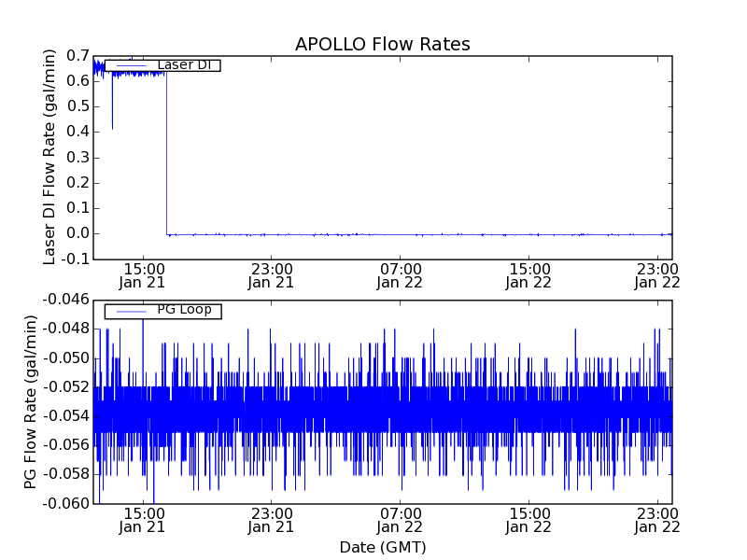Click the -0.1 tick on the Laser DI axis
This screenshot has height=560, width=747.
tap(76, 259)
